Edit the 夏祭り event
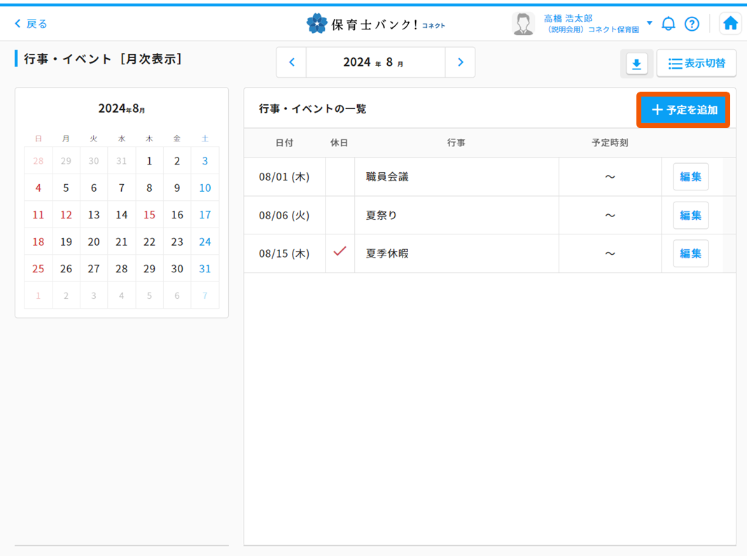The width and height of the screenshot is (747, 560). click(690, 216)
